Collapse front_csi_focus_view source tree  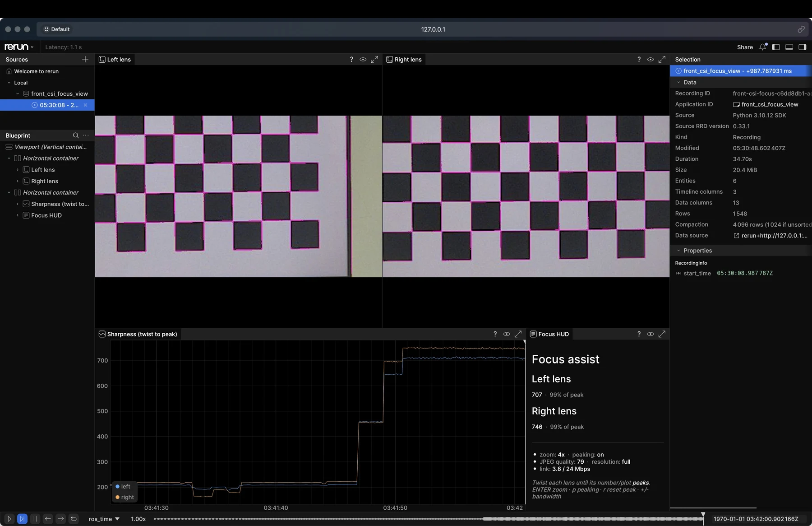18,93
